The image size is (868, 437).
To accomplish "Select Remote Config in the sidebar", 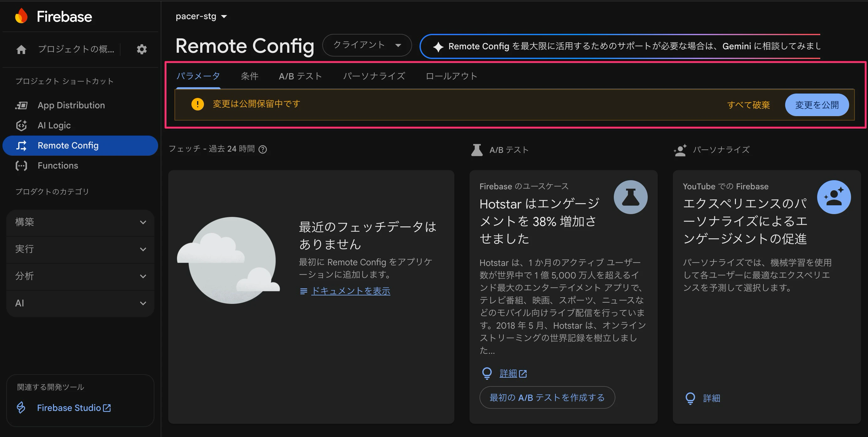I will tap(80, 146).
